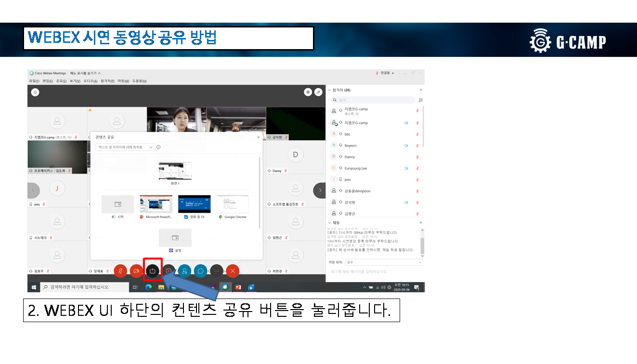This screenshot has height=364, width=637.
Task: Open File Explorer from taskbar
Action: (161, 287)
